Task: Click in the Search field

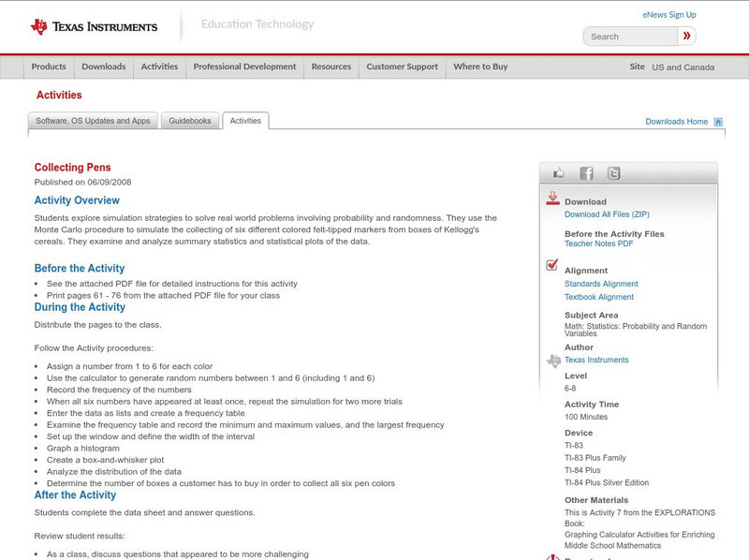Action: [x=630, y=37]
